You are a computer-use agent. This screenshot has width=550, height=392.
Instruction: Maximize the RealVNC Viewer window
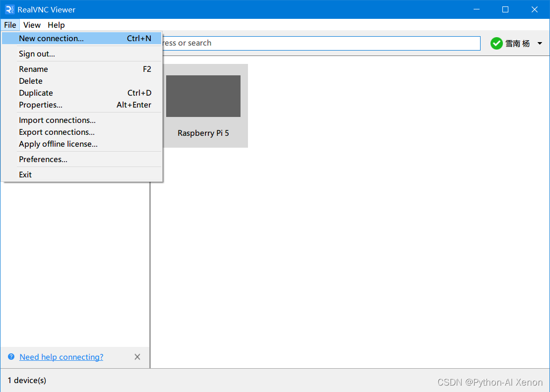tap(505, 9)
